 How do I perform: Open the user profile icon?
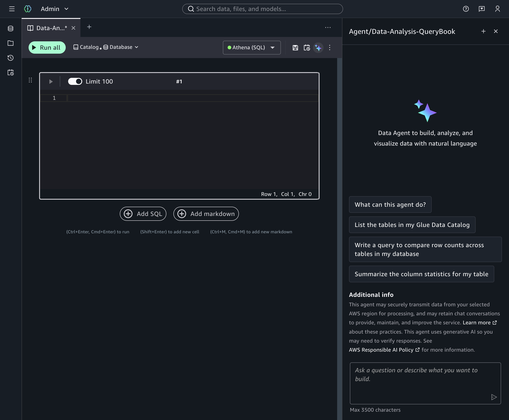[497, 9]
